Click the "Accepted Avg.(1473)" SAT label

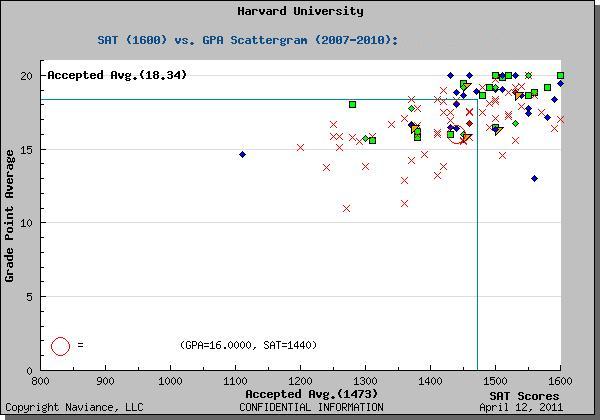point(311,394)
